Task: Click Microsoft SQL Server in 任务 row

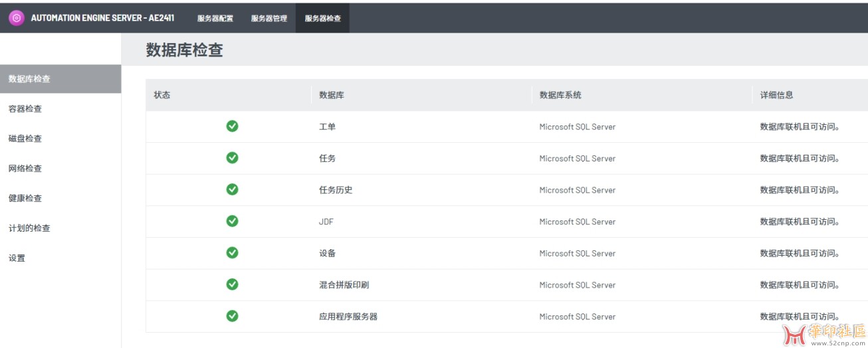Action: tap(578, 159)
